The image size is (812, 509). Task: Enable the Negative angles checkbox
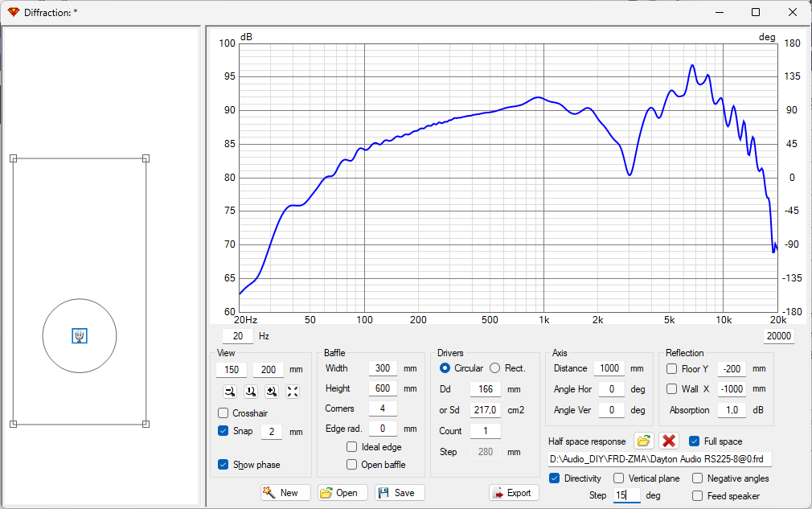[x=698, y=478]
